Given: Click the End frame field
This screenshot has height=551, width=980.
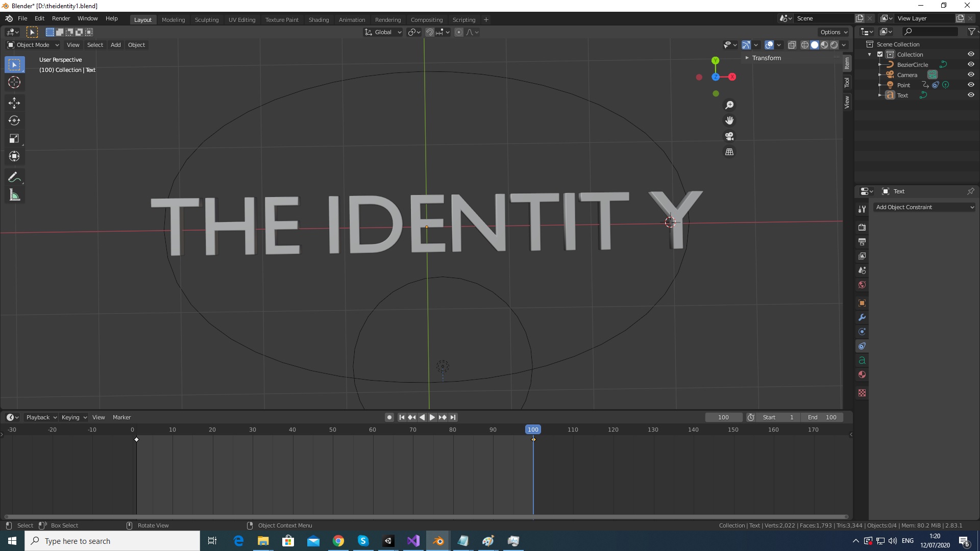Looking at the screenshot, I should (822, 417).
